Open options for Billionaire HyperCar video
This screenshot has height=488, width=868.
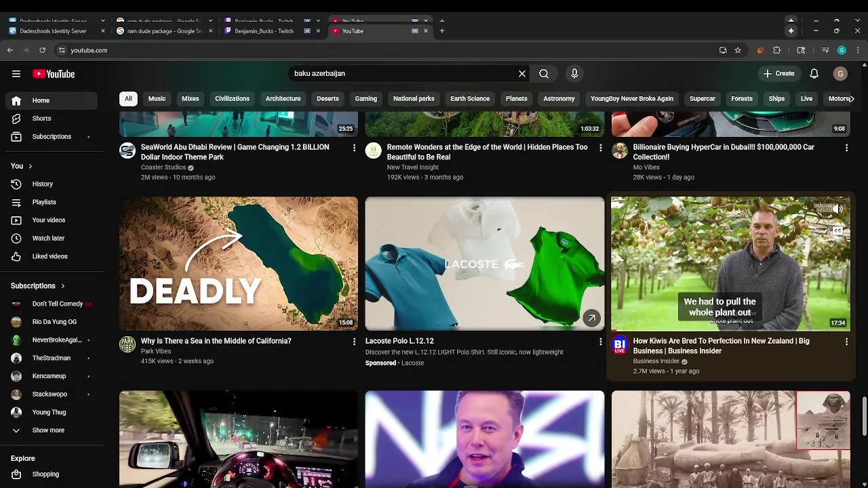coord(846,148)
